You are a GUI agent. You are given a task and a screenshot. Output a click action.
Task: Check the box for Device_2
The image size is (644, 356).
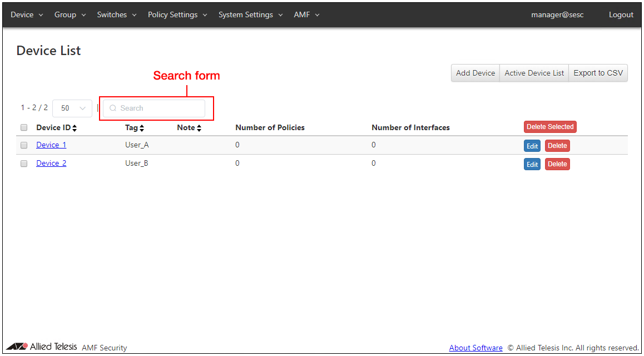[24, 164]
